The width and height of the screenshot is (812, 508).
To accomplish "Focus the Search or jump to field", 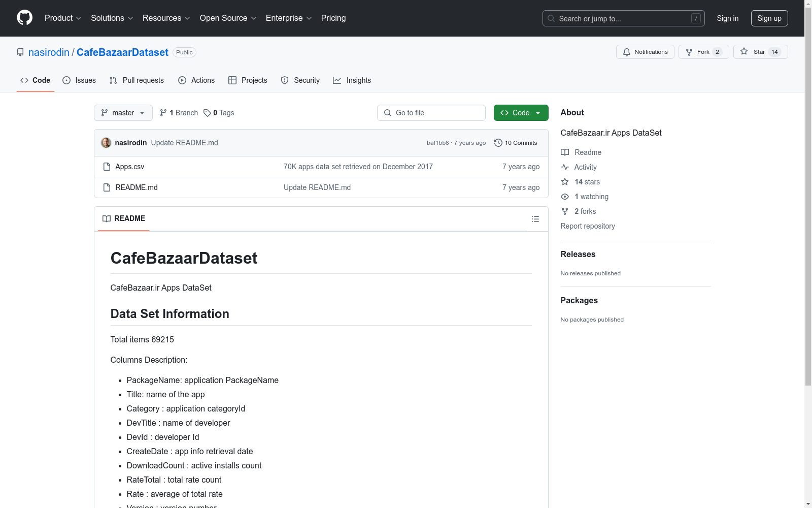I will coord(623,18).
